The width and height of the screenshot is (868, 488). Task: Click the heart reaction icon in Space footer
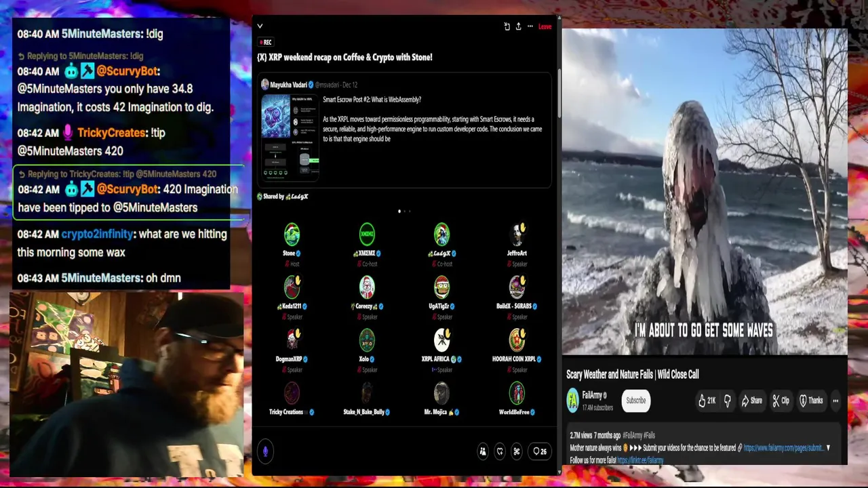pos(500,451)
